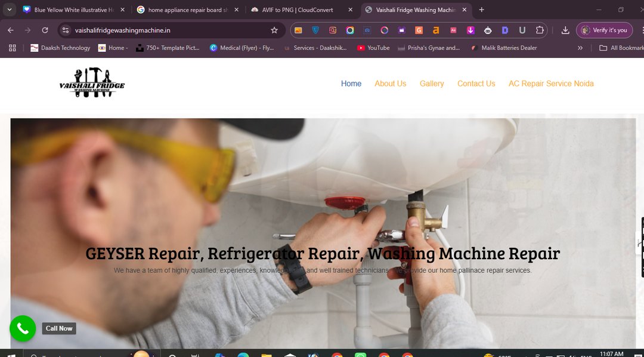
Task: Navigate to Contact Us
Action: [x=476, y=84]
